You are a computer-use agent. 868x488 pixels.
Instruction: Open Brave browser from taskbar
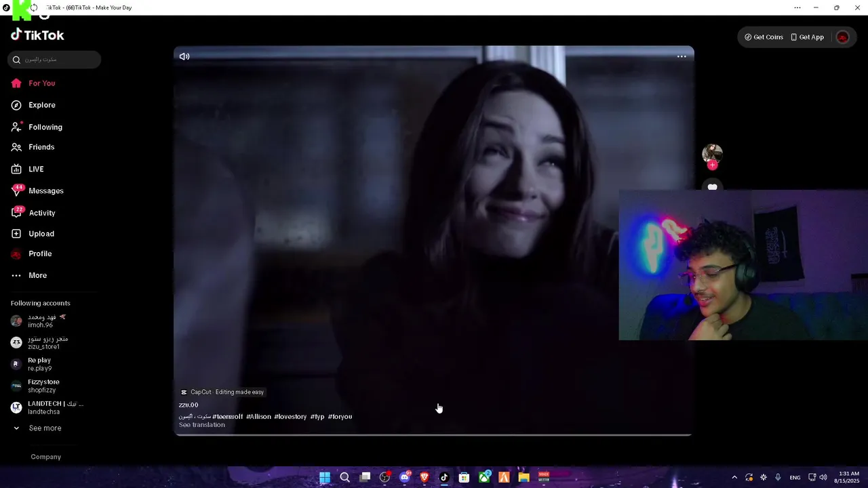(x=425, y=478)
